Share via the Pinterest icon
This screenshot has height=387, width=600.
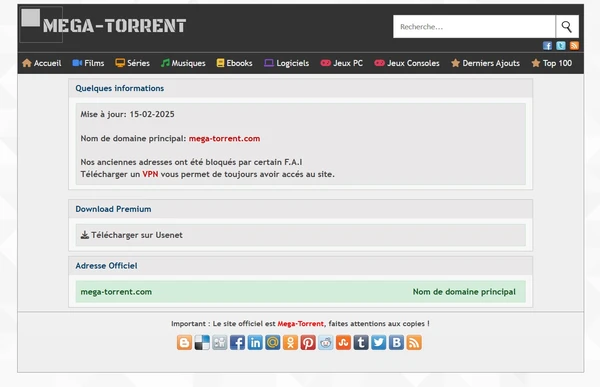tap(308, 343)
